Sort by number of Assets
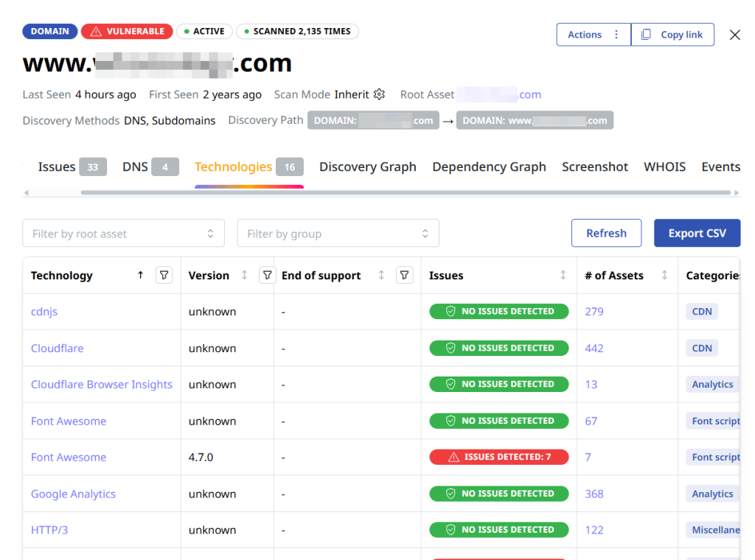The image size is (755, 560). (x=664, y=275)
